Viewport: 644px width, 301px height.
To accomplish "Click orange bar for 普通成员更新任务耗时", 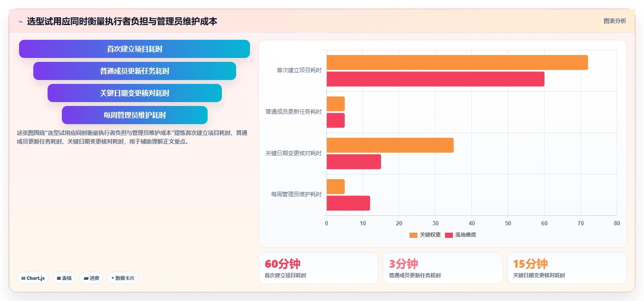I will tap(336, 104).
